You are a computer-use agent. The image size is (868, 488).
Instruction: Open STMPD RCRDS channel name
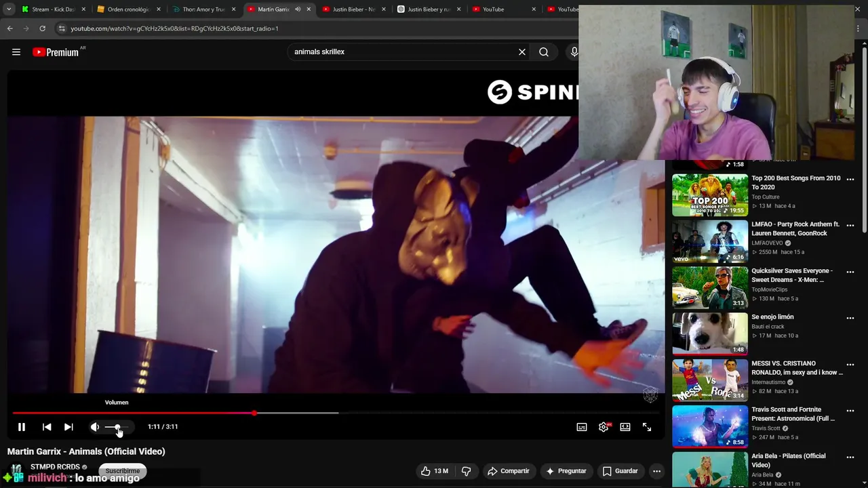[x=55, y=467]
